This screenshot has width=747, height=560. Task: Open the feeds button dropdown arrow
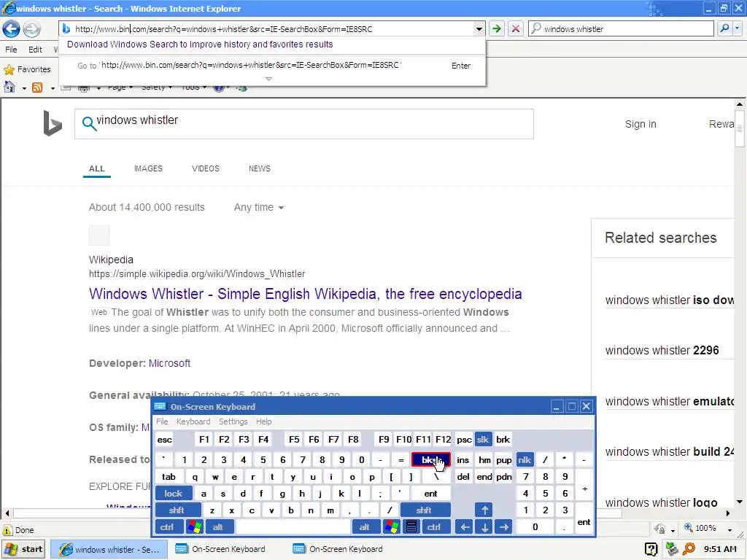(52, 88)
